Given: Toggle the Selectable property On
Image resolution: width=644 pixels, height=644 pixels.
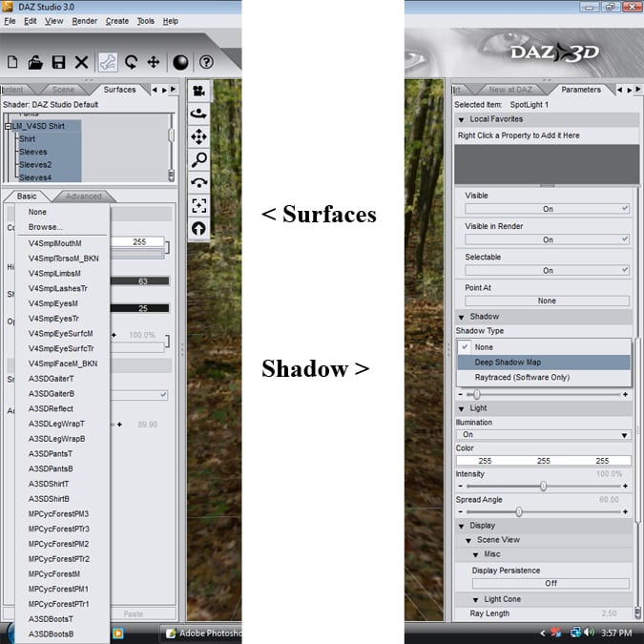Looking at the screenshot, I should click(547, 270).
